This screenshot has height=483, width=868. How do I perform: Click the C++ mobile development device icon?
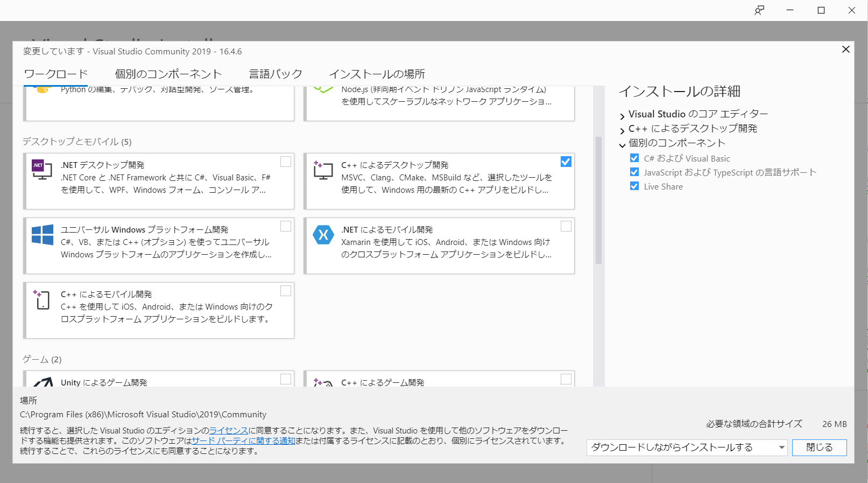(x=41, y=299)
